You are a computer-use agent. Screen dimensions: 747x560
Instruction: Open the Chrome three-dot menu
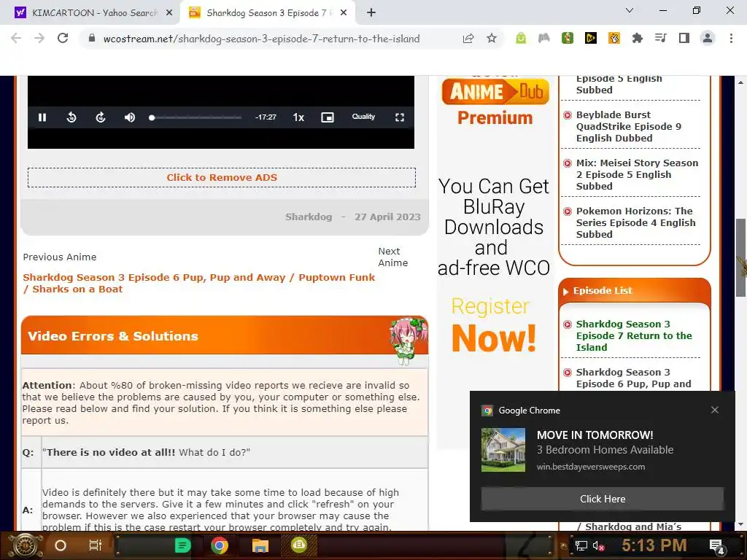pyautogui.click(x=731, y=38)
